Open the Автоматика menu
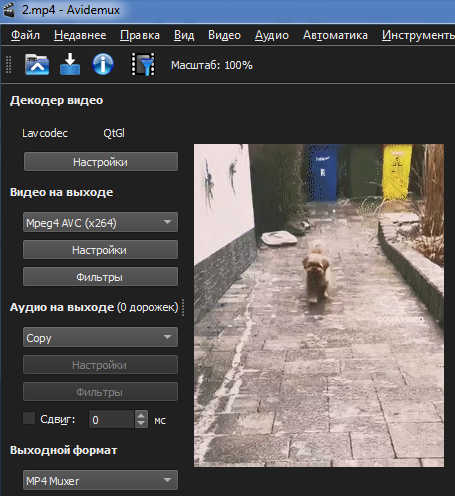The image size is (455, 496). [335, 35]
